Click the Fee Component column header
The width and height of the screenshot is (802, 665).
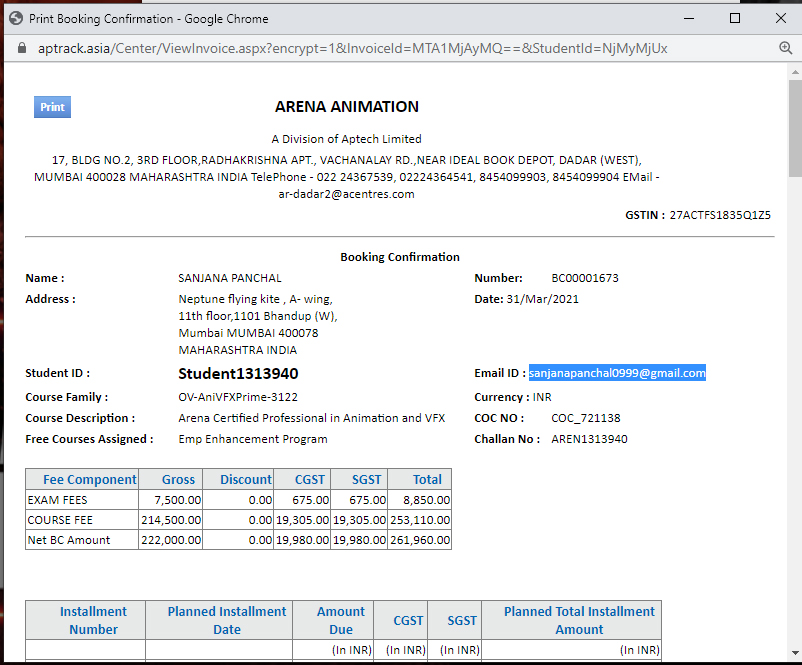click(x=82, y=479)
